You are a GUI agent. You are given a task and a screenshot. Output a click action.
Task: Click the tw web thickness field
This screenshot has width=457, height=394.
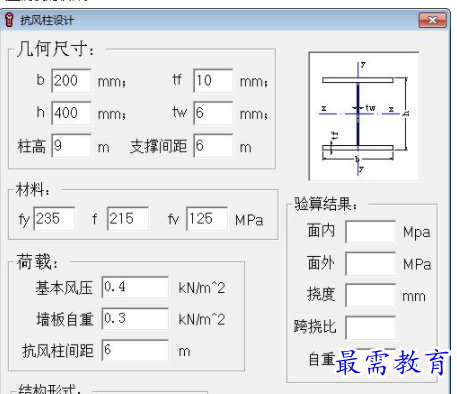213,113
